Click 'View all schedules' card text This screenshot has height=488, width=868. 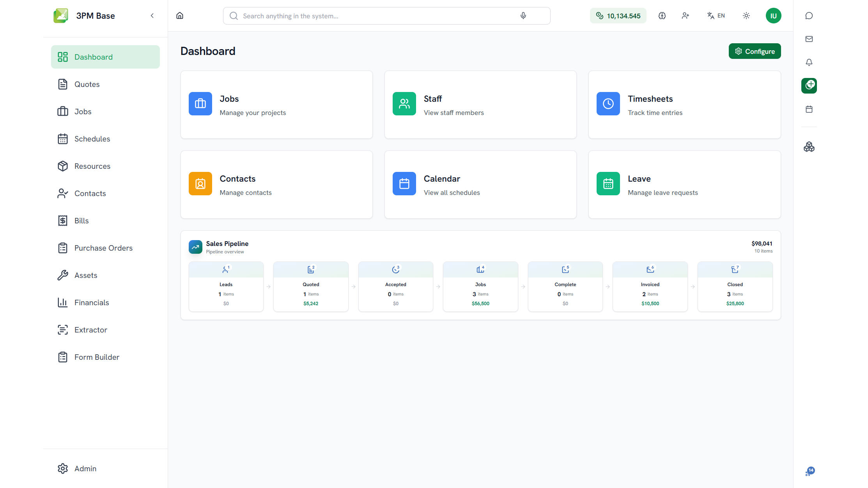tap(452, 193)
